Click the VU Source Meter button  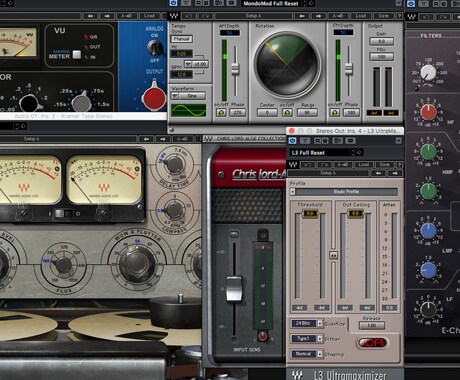coord(77,54)
